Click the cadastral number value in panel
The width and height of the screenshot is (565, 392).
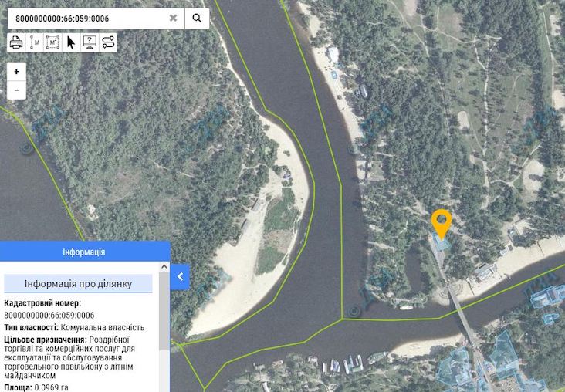(x=49, y=315)
